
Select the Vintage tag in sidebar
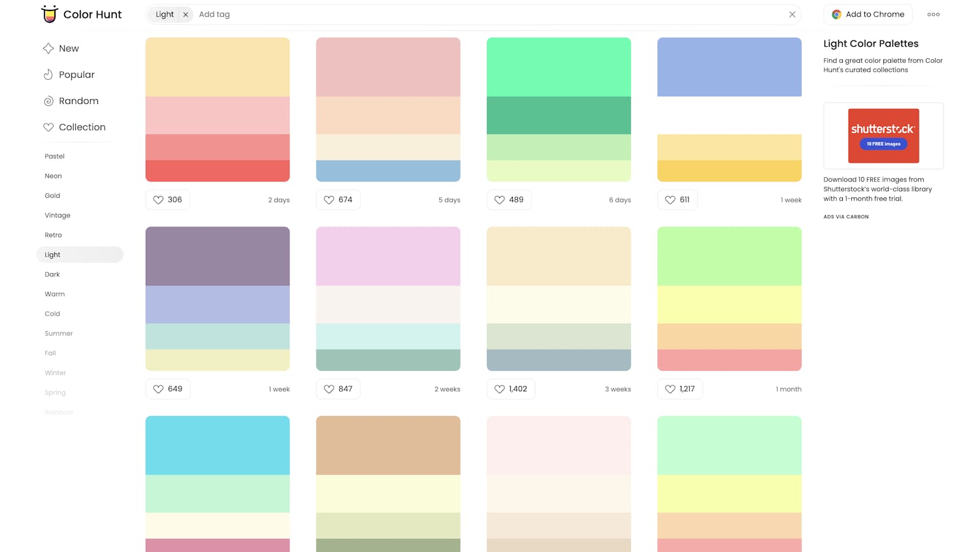[x=57, y=215]
